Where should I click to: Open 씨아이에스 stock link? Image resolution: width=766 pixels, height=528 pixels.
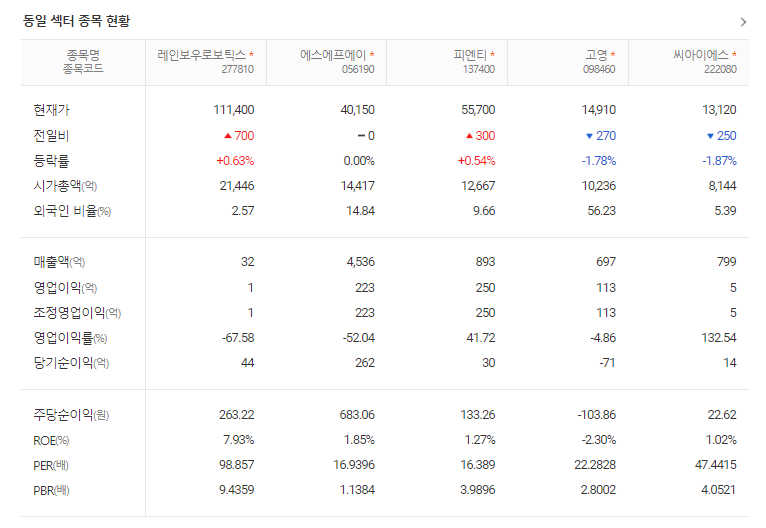pos(701,55)
